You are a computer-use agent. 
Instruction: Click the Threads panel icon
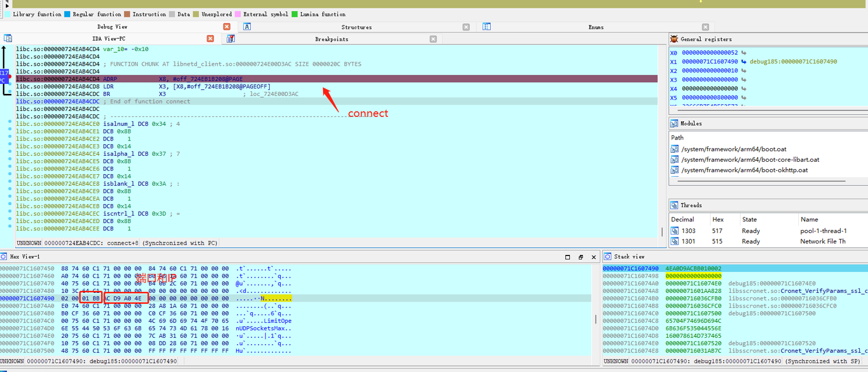(x=674, y=205)
